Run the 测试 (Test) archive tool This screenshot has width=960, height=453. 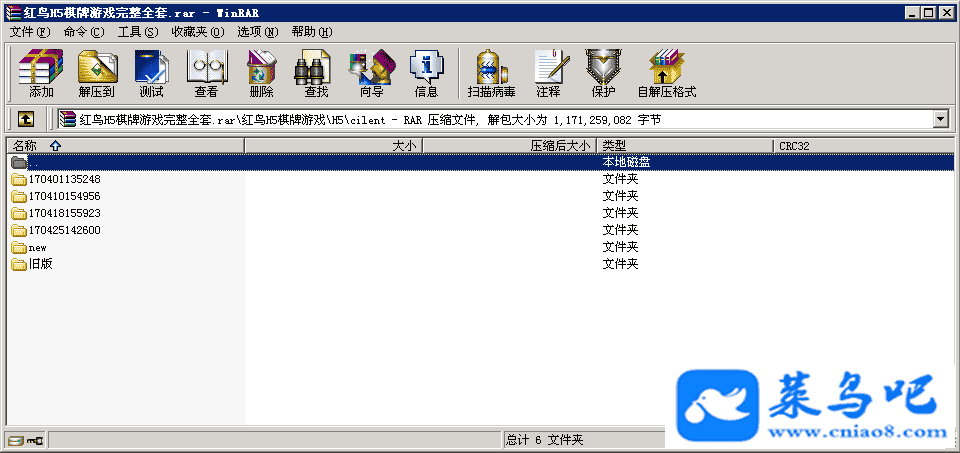click(x=151, y=67)
